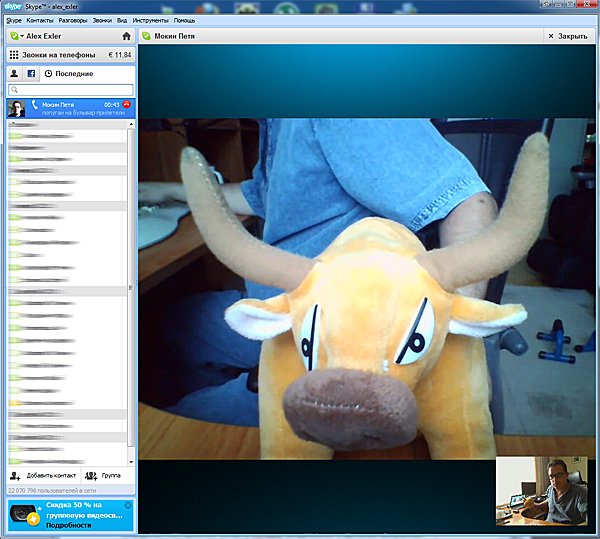Image resolution: width=600 pixels, height=539 pixels.
Task: Show the Skype contacts list tab
Action: pyautogui.click(x=14, y=74)
